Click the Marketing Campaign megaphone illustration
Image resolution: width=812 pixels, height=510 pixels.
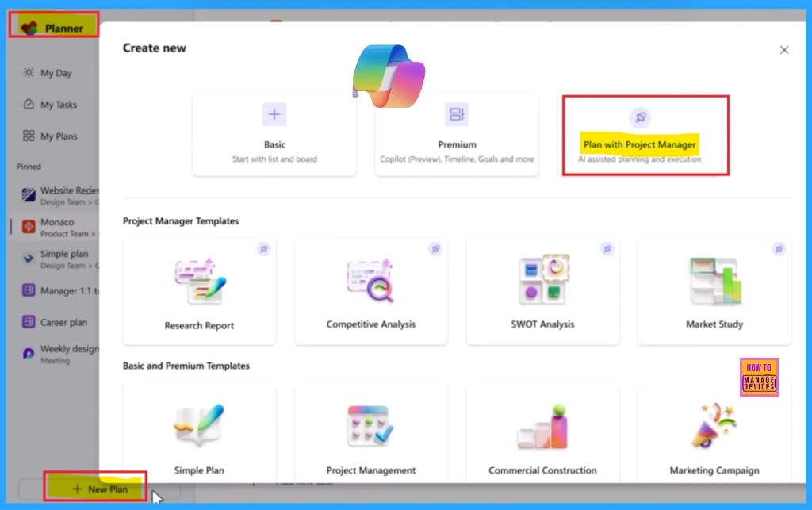coord(714,426)
